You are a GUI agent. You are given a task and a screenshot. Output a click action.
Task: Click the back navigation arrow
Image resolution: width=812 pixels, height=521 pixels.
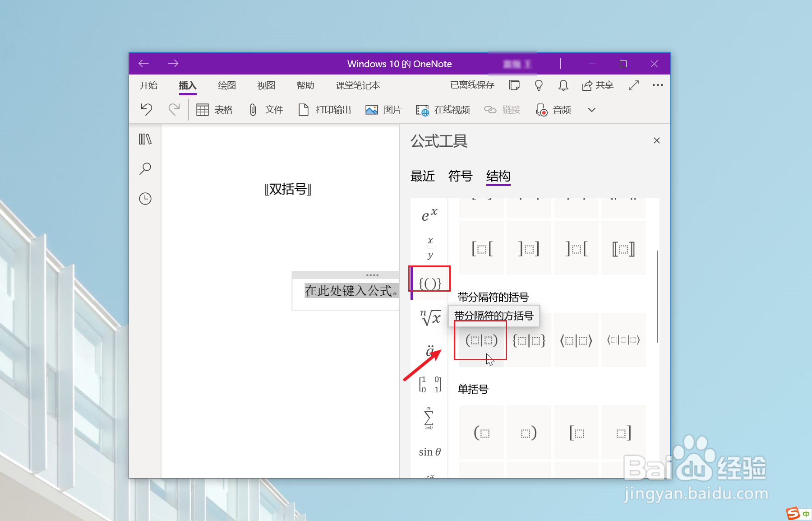[143, 64]
